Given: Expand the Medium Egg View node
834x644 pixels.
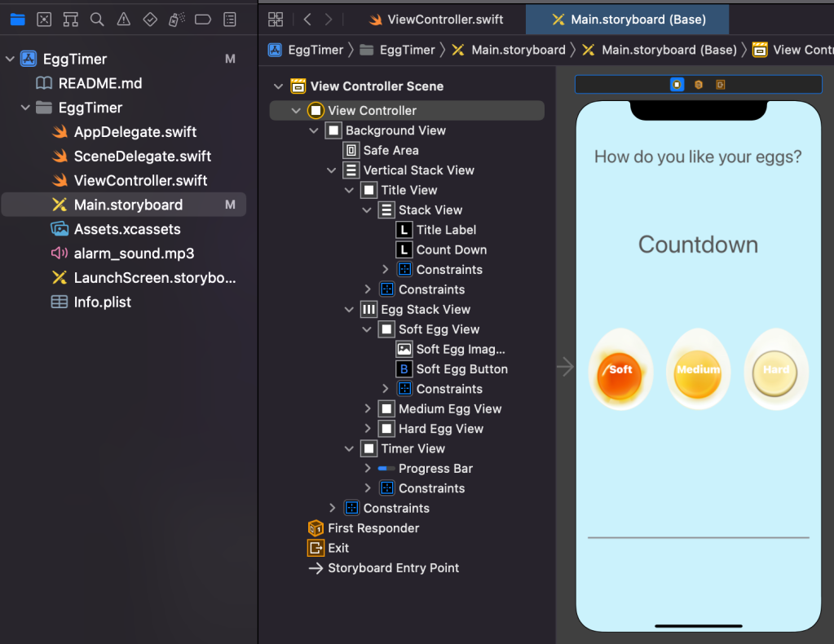Looking at the screenshot, I should point(368,409).
